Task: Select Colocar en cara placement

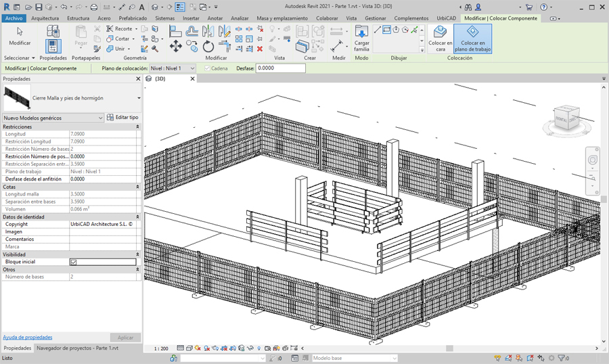Action: 440,38
